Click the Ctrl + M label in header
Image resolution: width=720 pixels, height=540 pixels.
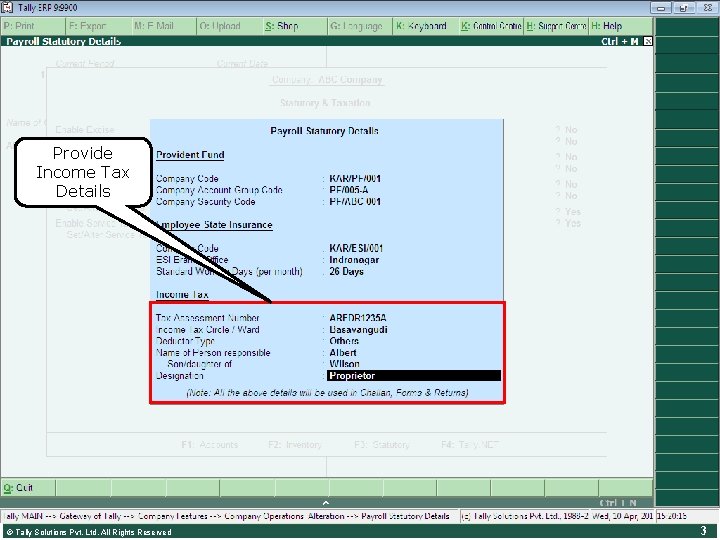click(x=620, y=41)
